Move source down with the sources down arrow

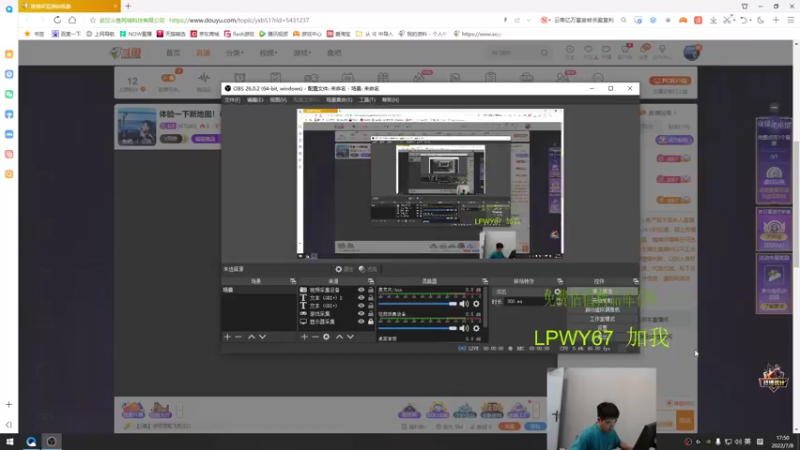[351, 337]
